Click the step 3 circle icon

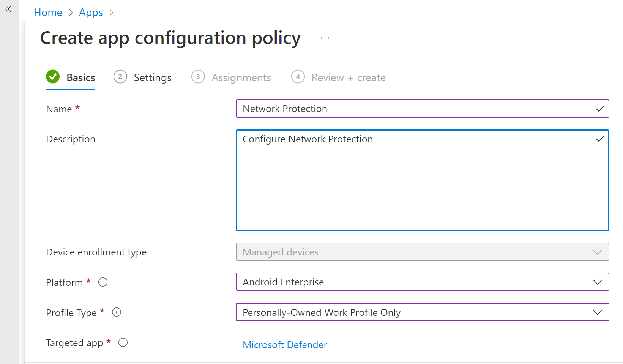[198, 77]
